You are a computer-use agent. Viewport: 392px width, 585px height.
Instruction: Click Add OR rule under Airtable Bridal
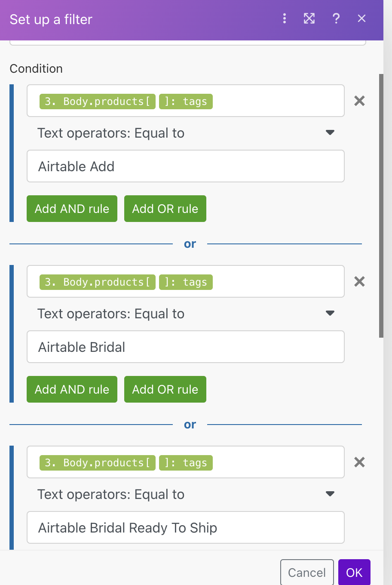tap(165, 389)
